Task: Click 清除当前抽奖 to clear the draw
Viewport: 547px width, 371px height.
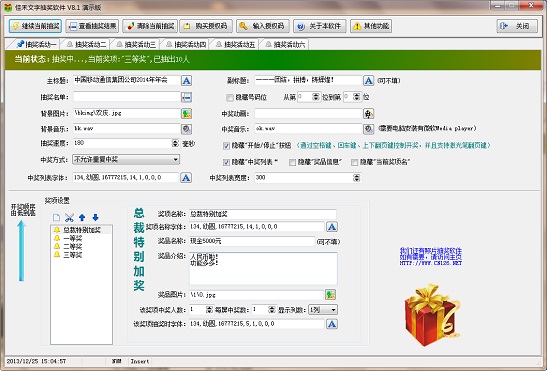Action: (x=150, y=26)
